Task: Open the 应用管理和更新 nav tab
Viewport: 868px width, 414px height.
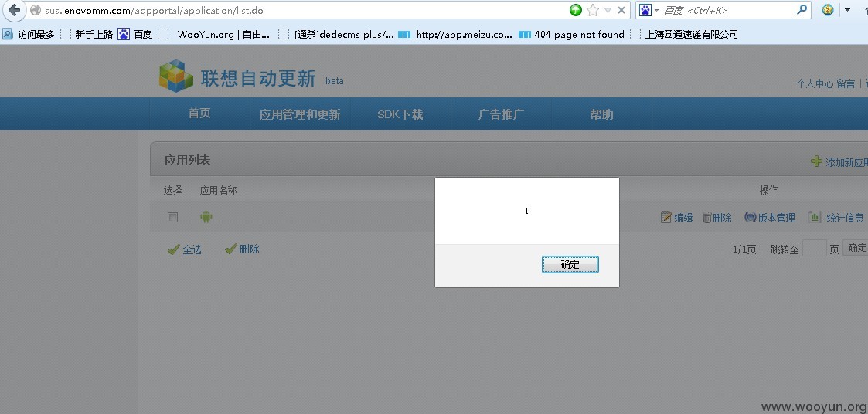Action: point(299,114)
